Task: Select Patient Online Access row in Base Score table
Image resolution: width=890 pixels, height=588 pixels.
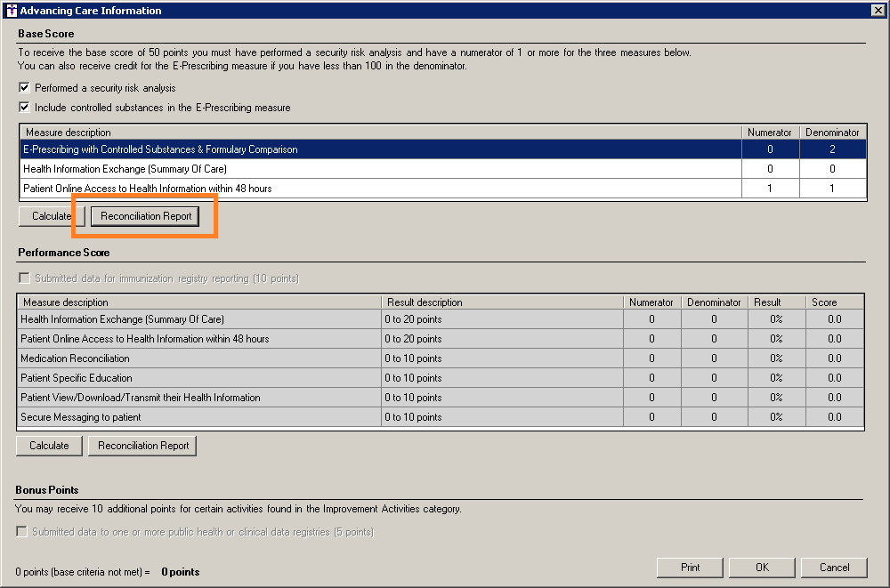Action: tap(443, 189)
